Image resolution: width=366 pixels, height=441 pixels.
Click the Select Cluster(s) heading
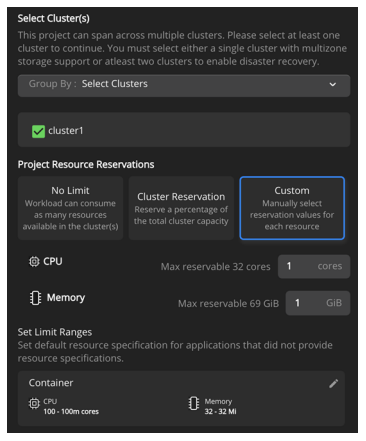click(x=54, y=18)
